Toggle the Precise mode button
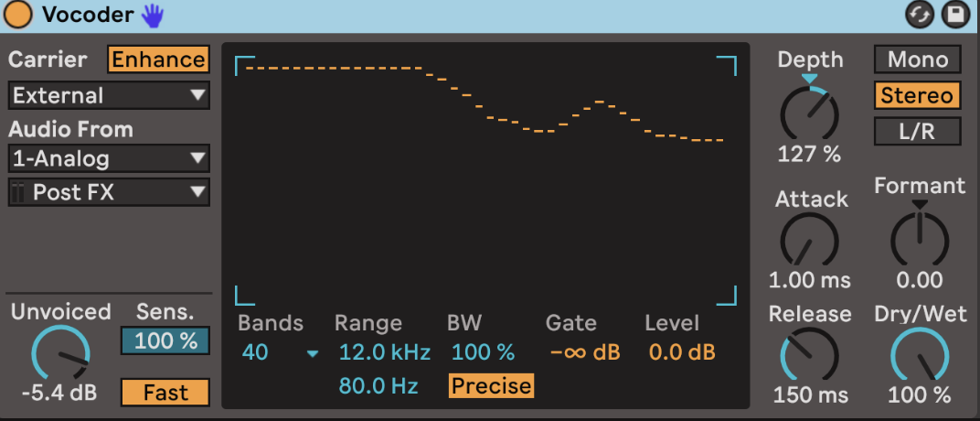 click(x=491, y=386)
